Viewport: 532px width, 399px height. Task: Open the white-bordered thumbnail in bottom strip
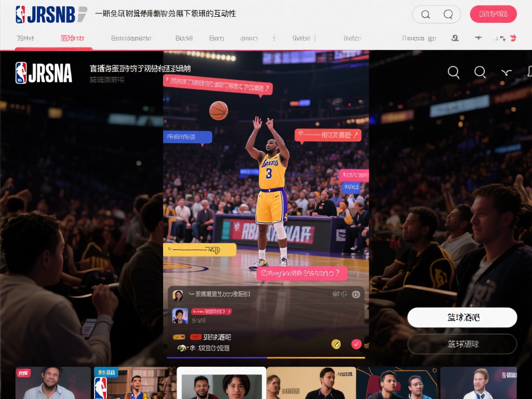click(221, 383)
